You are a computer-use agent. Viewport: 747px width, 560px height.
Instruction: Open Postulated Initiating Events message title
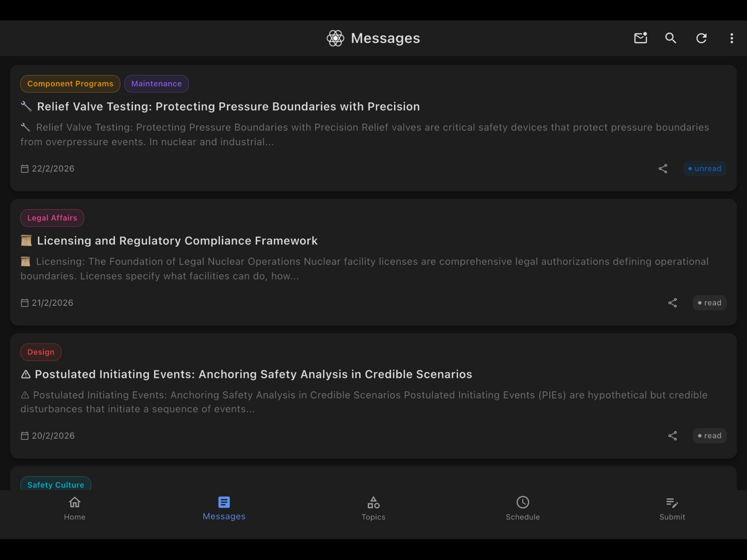(253, 374)
